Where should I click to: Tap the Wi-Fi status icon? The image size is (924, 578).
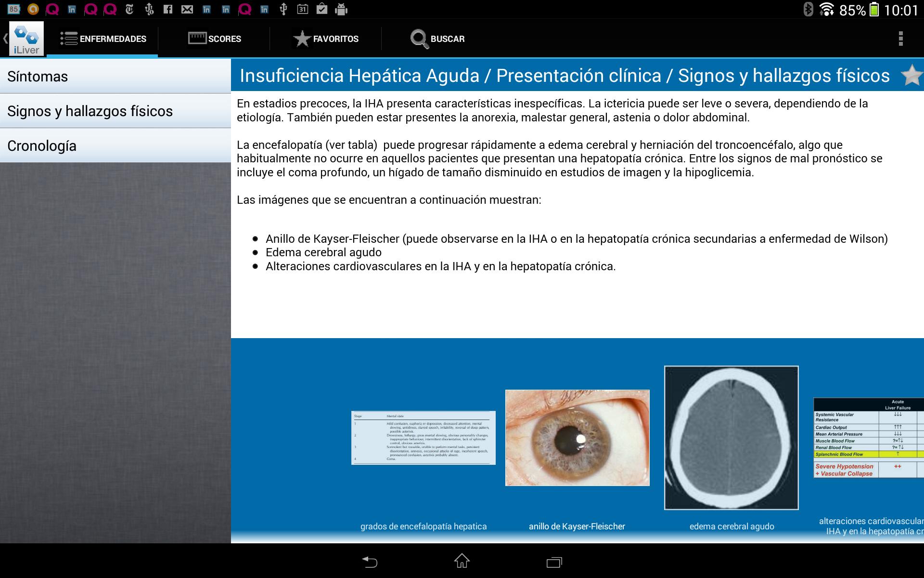click(x=827, y=10)
